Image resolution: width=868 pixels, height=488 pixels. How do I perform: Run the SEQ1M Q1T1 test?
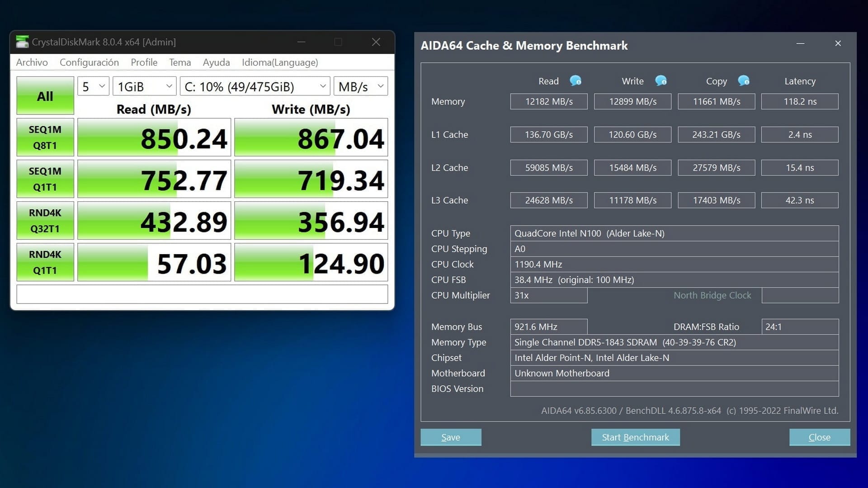(x=45, y=179)
